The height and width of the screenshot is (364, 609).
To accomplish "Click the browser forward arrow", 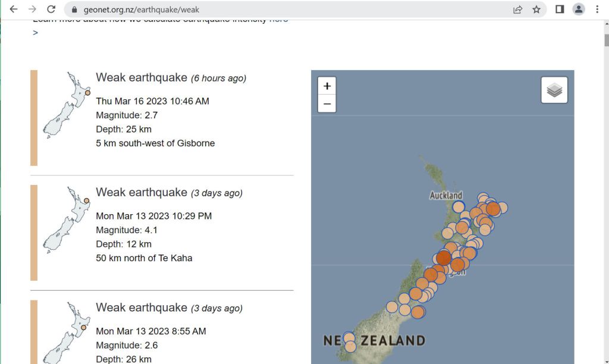I will coord(32,10).
